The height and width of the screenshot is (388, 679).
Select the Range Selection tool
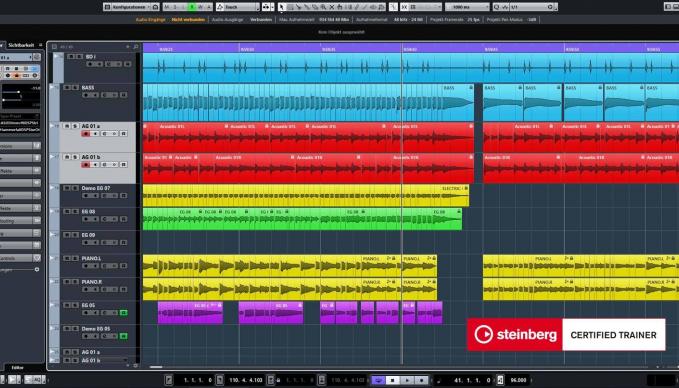tap(291, 7)
